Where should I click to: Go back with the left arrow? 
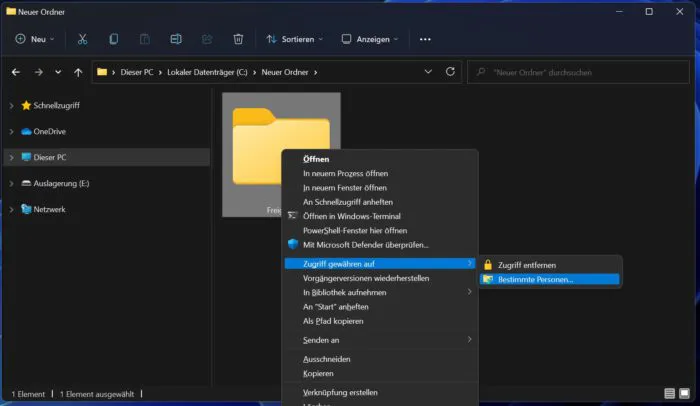pyautogui.click(x=16, y=72)
